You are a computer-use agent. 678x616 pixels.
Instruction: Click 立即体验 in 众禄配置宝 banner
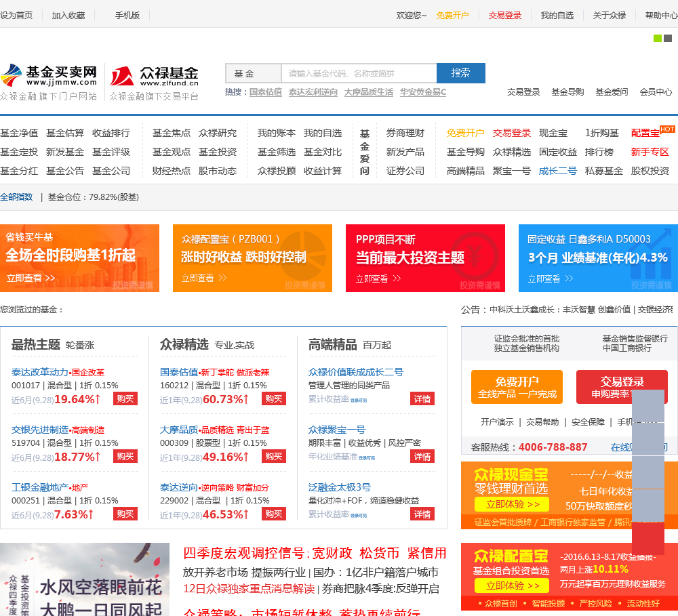(512, 586)
